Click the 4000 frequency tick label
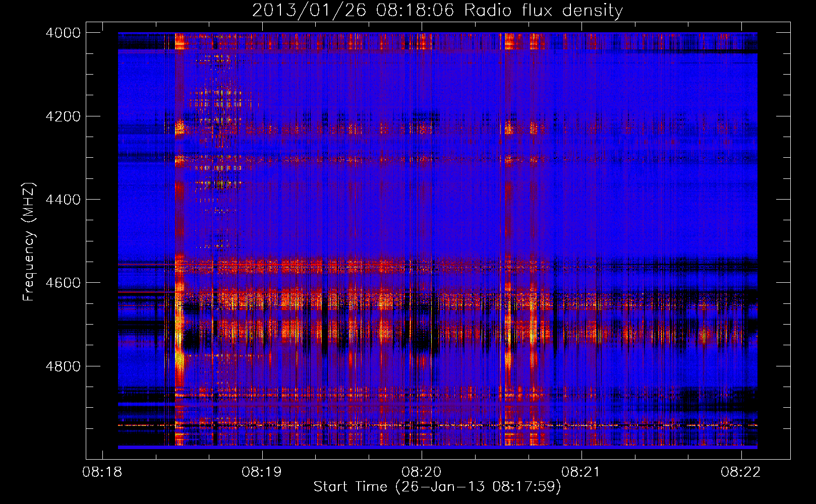Screen dimensions: 816x504 click(x=63, y=33)
